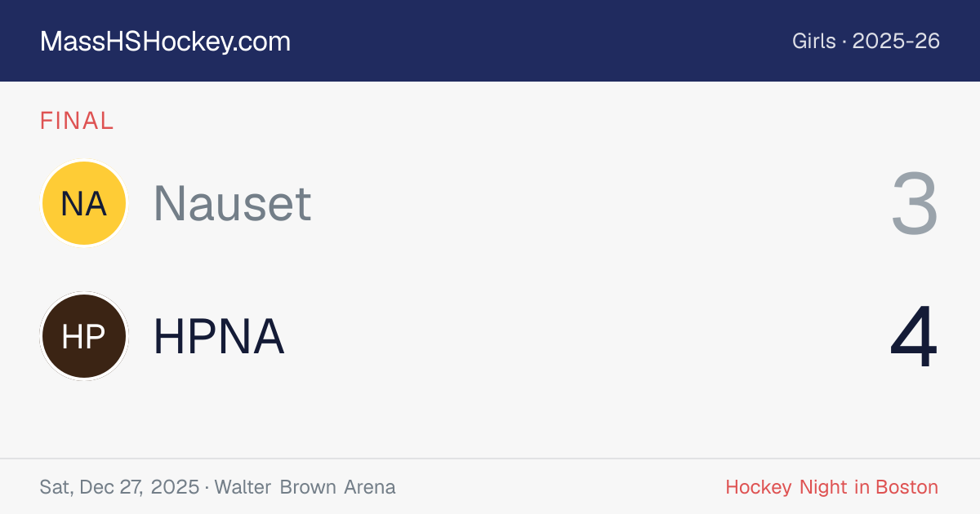The image size is (980, 514).
Task: Click the Sat, Dec 27, 2025 date
Action: (119, 487)
